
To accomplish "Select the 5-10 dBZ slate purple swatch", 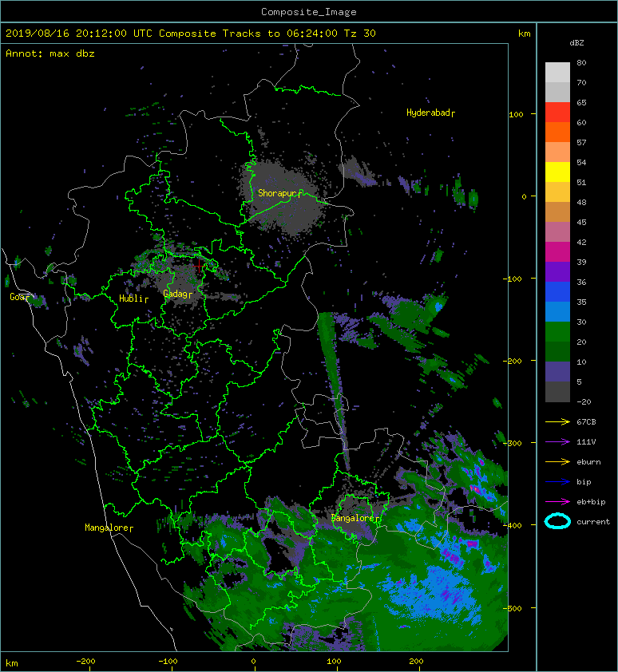I will pos(557,371).
